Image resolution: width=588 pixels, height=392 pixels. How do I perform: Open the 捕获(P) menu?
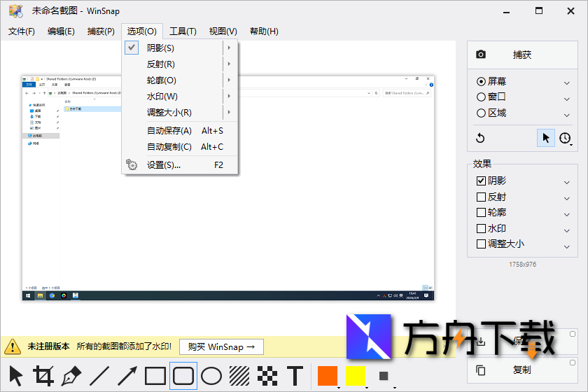(x=101, y=31)
